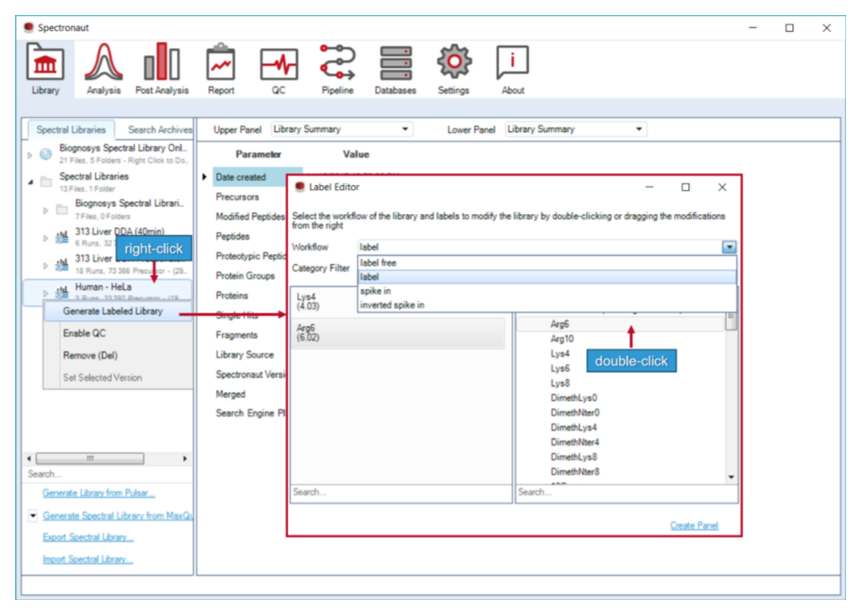862x616 pixels.
Task: Select the Lys4 modification in right list
Action: click(560, 354)
